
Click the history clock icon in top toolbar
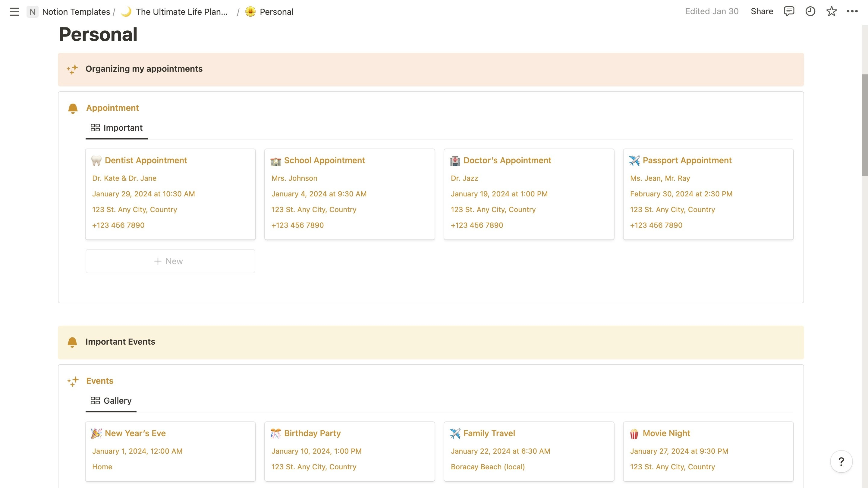click(810, 11)
